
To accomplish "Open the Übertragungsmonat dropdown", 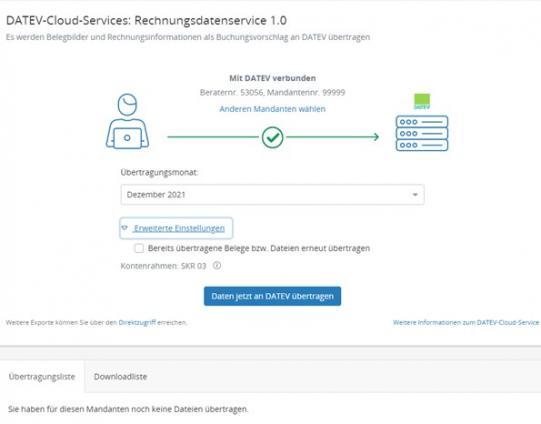I will [x=272, y=195].
